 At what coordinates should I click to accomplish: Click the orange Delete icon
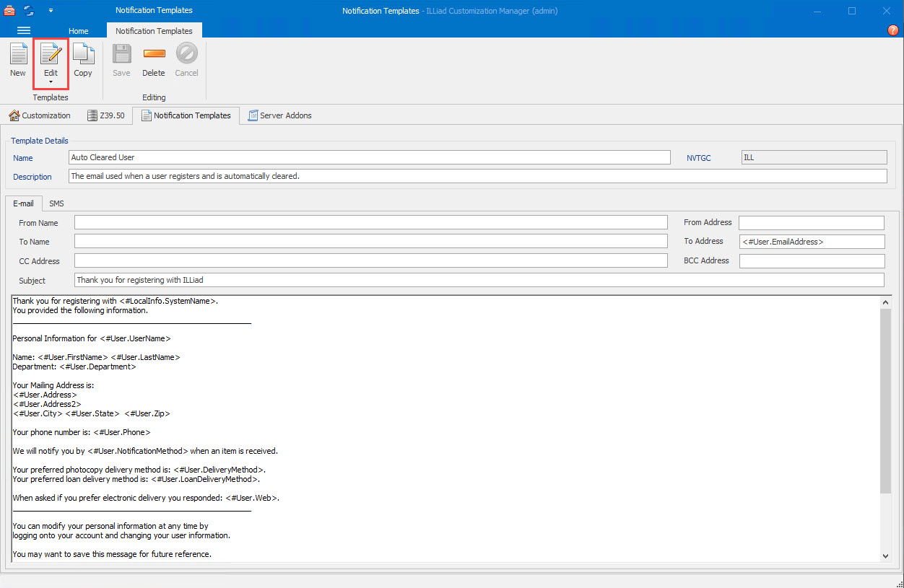pos(154,54)
